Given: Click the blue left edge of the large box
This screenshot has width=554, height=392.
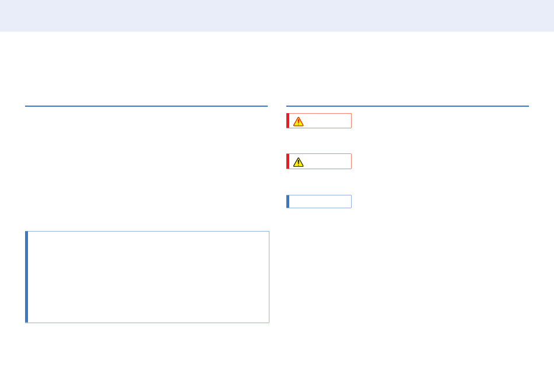Looking at the screenshot, I should (x=26, y=277).
